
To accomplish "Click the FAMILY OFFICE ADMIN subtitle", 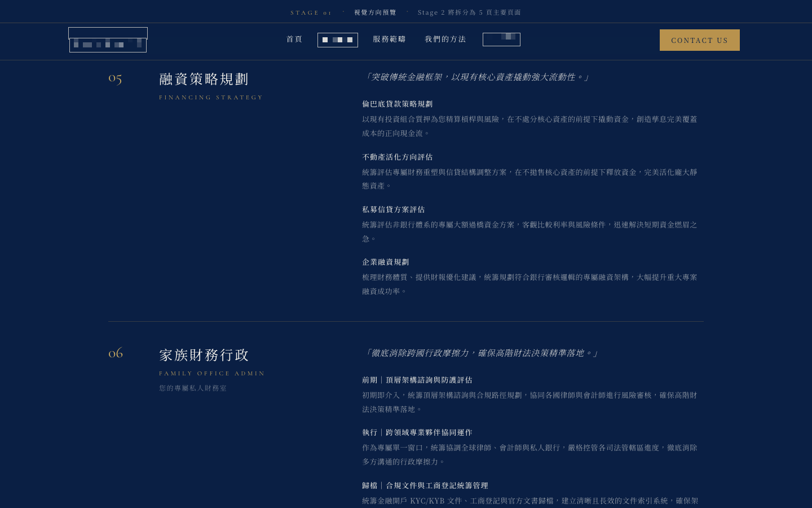I will click(212, 373).
